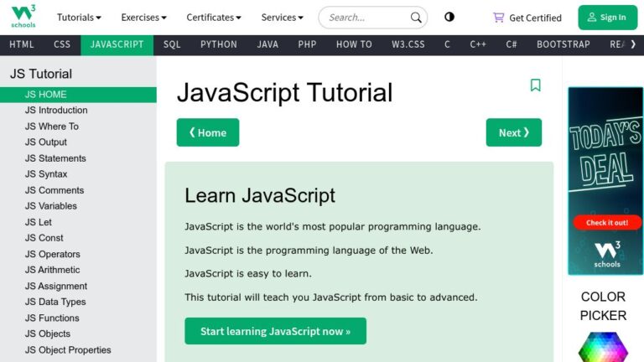Open JS Object Properties in sidebar
Viewport: 644px width, 362px height.
[x=78, y=350]
